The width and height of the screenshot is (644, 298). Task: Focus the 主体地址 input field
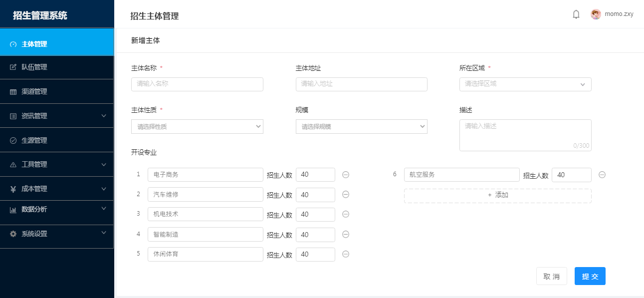pos(362,84)
